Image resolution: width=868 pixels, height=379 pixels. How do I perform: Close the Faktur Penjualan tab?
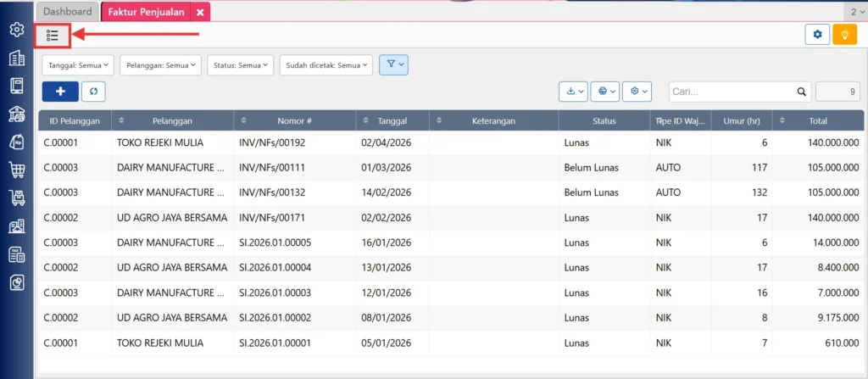200,12
